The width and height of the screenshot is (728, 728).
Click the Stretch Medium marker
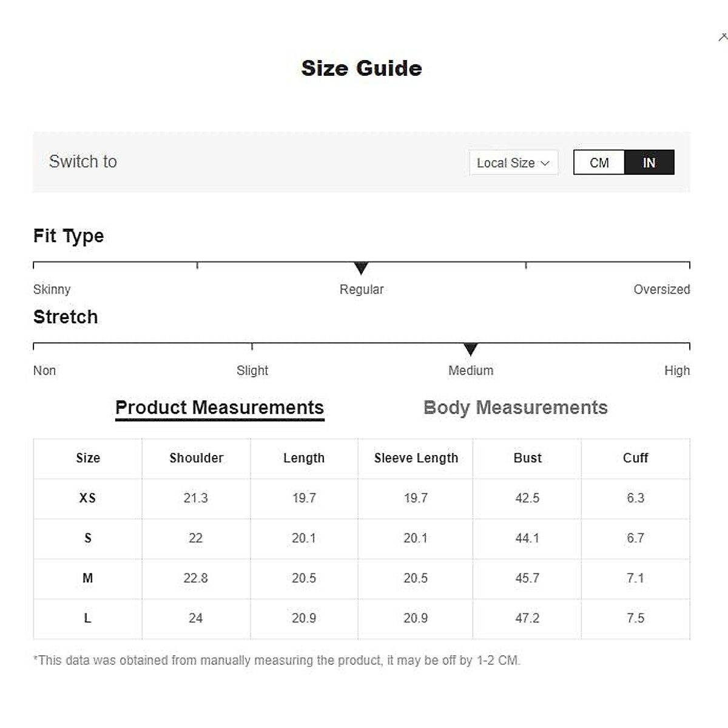point(470,349)
